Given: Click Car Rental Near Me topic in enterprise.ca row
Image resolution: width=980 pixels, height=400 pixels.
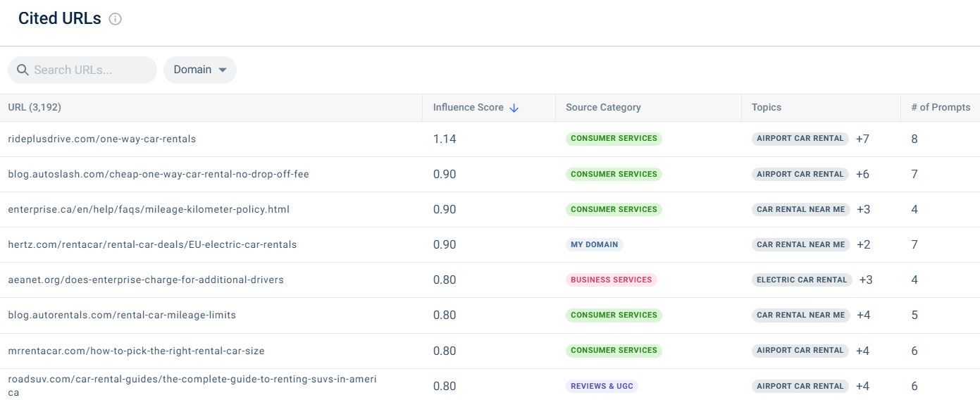Looking at the screenshot, I should 801,209.
